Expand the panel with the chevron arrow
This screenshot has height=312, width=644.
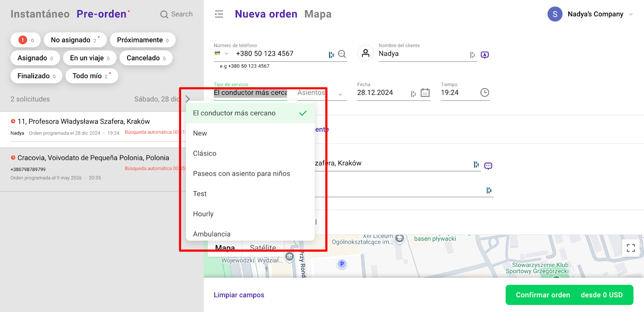(188, 99)
